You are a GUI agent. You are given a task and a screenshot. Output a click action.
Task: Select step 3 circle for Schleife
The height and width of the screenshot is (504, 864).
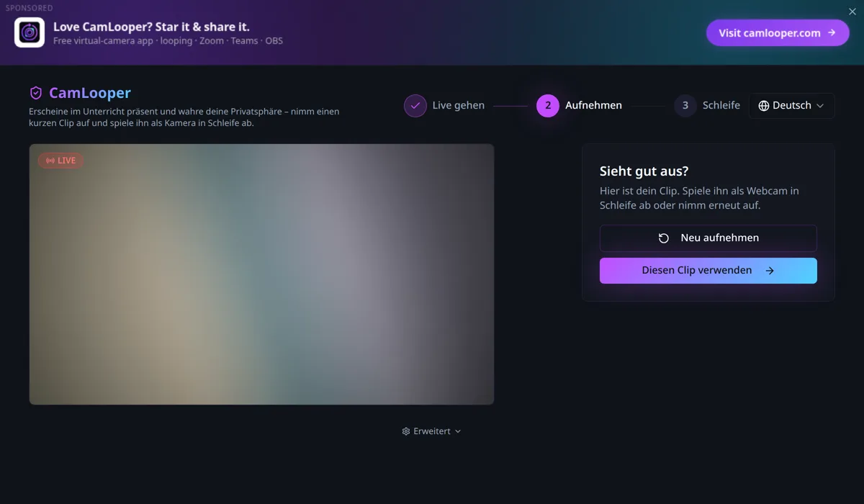[x=685, y=106]
